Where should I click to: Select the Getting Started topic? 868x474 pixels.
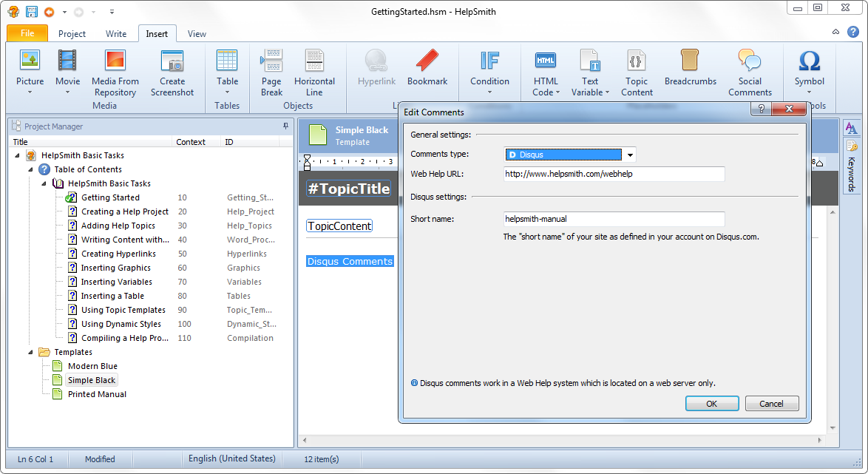point(110,197)
